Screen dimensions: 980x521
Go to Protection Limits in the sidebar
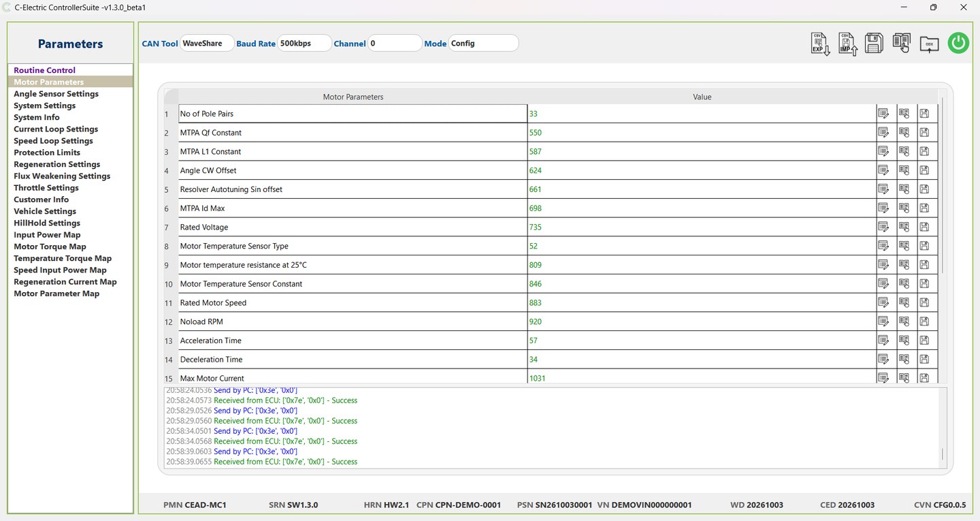tap(47, 153)
